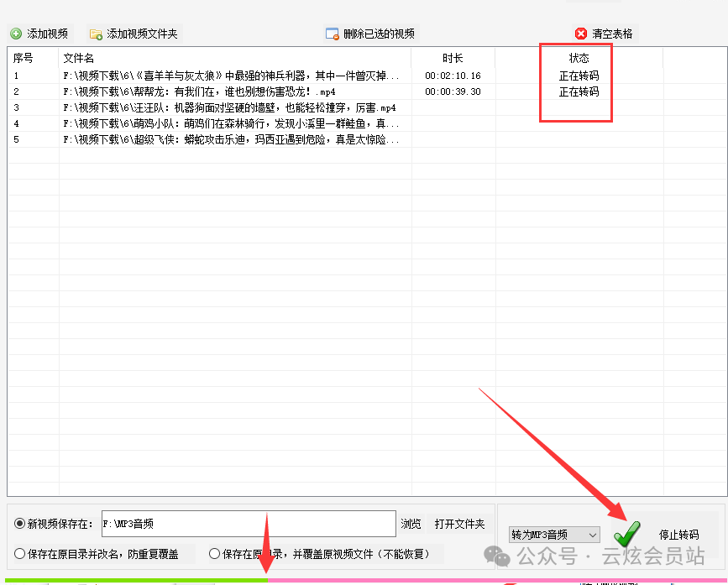Select 保存在原目录并改名 radio option
Viewport: 728px width, 585px height.
click(19, 553)
